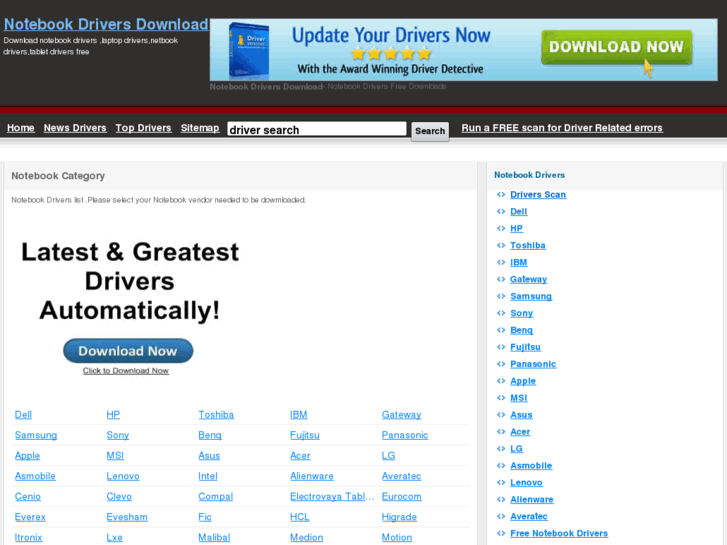Open Lenovo in the vendor table

123,476
